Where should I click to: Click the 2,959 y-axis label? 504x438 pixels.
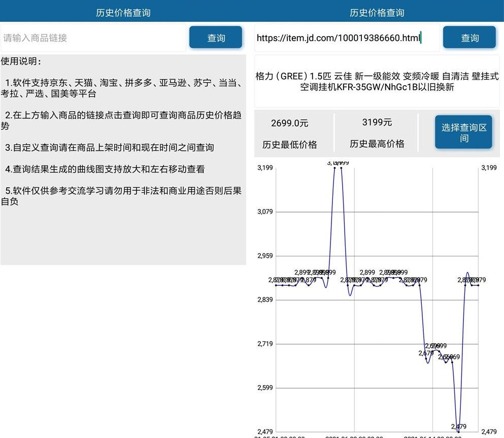point(265,256)
